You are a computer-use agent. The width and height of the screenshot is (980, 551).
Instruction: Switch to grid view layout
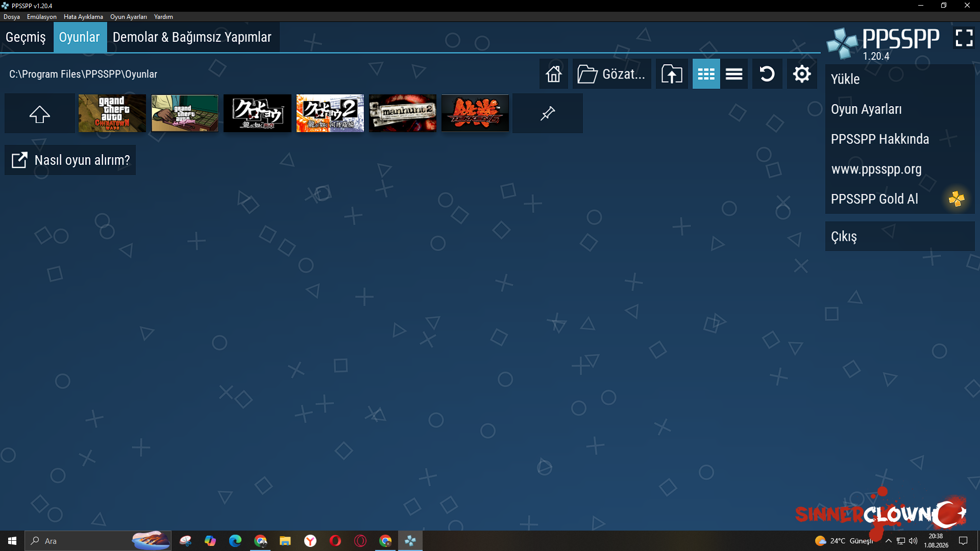click(x=706, y=74)
